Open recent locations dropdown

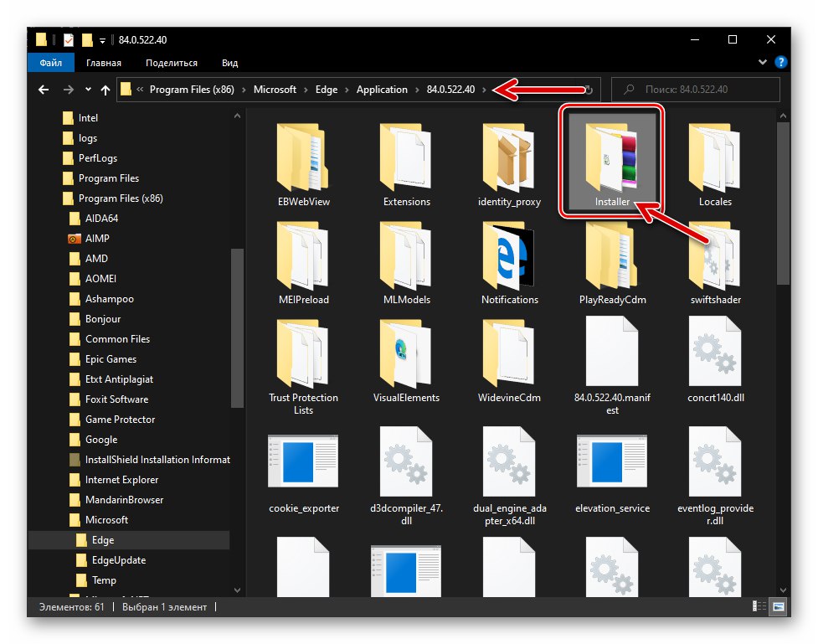pos(88,90)
